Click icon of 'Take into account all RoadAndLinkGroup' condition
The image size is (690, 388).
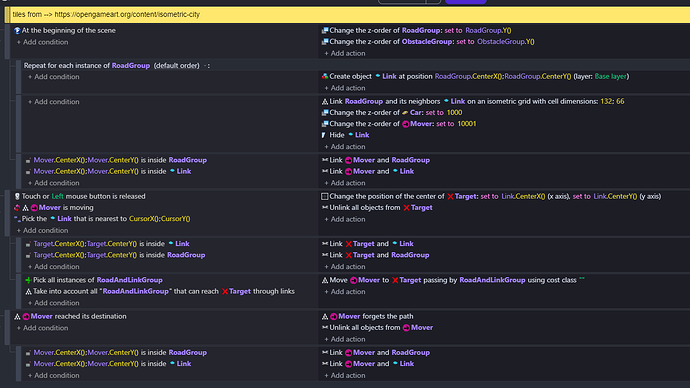click(28, 291)
